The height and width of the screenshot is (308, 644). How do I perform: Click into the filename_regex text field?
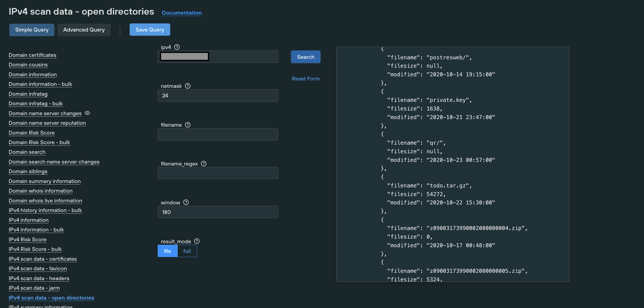[x=218, y=173]
